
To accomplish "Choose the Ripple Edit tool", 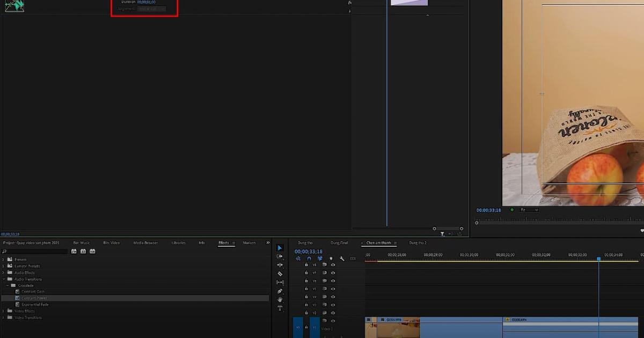I will (x=280, y=265).
